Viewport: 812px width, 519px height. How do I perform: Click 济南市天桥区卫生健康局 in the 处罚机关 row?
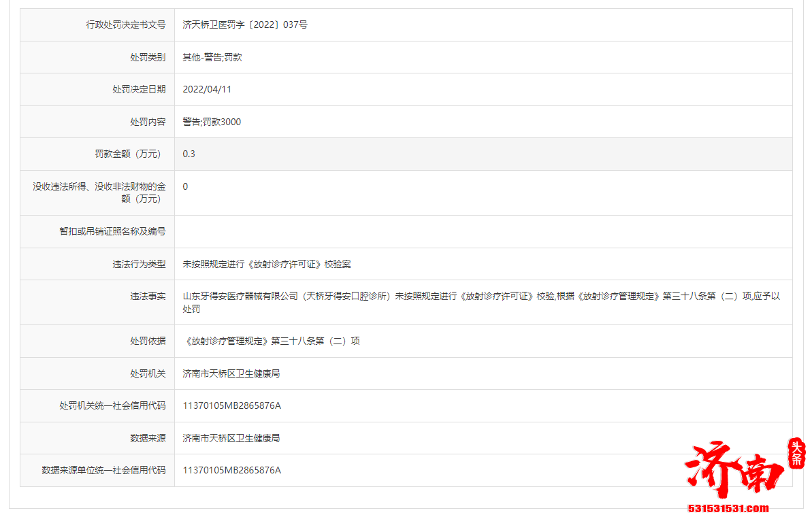[x=231, y=373]
